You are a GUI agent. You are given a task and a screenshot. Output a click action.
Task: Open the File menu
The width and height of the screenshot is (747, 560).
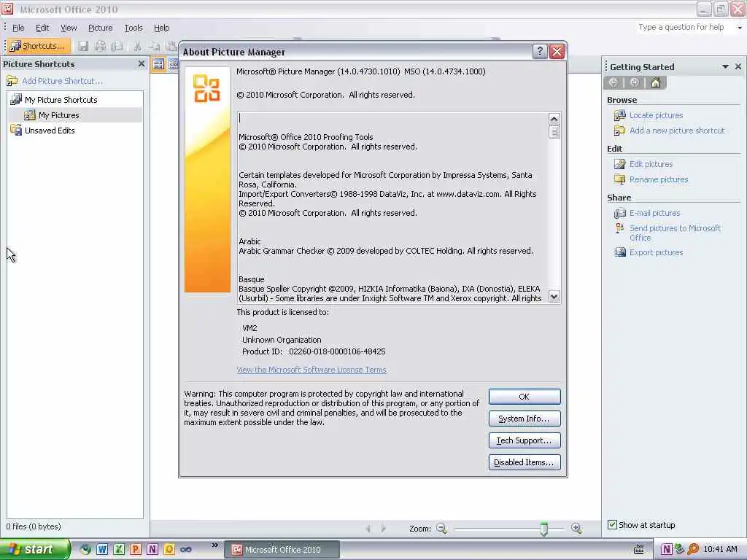pos(18,28)
